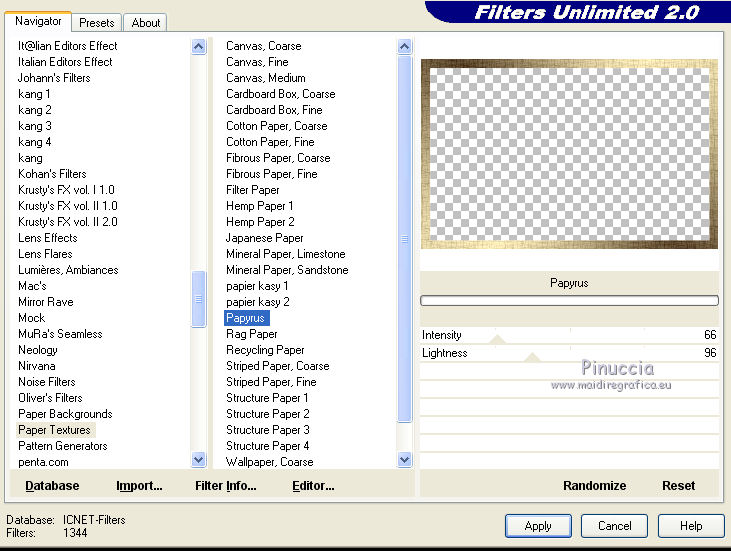Click the Apply button
The image size is (731, 551).
pos(538,526)
